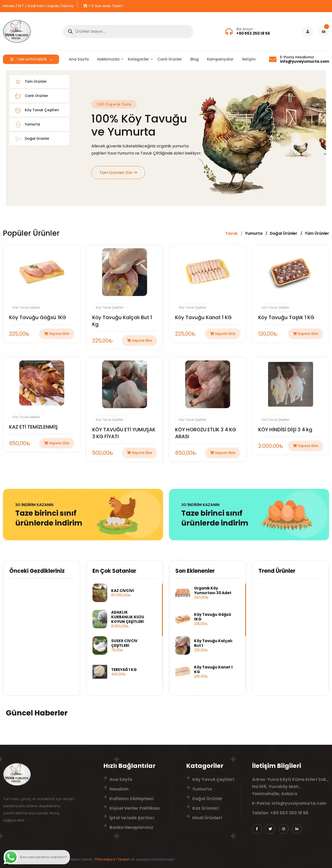Visit the Facebook page via footer icon
The image size is (332, 868).
coord(257,829)
